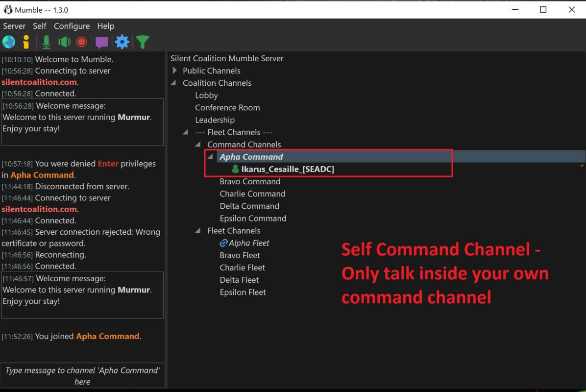
Task: Click the green user icon for Ikarus_Cesaille
Action: coord(235,169)
